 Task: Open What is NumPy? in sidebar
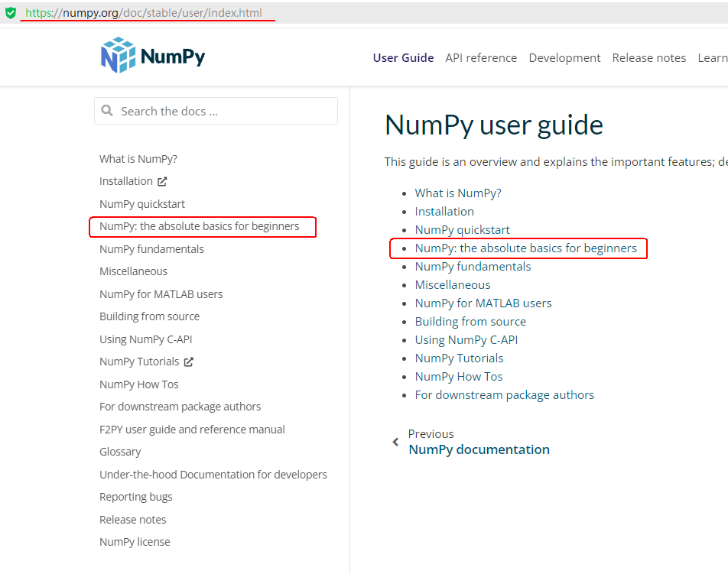138,159
